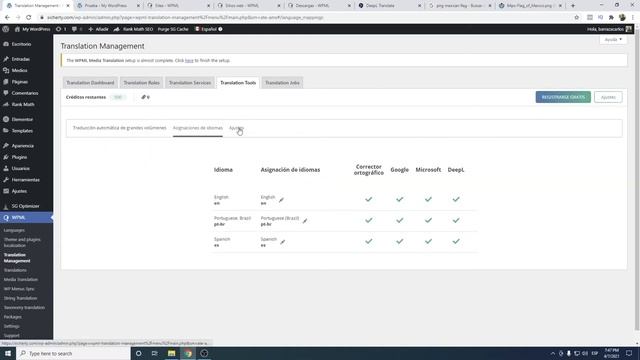Edit the Portuguese (Brazil) mapping pencil
The height and width of the screenshot is (360, 640).
(x=305, y=221)
